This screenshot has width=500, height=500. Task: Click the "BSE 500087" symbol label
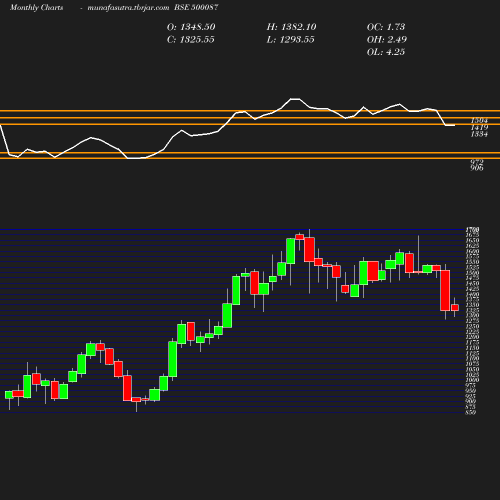(x=196, y=7)
